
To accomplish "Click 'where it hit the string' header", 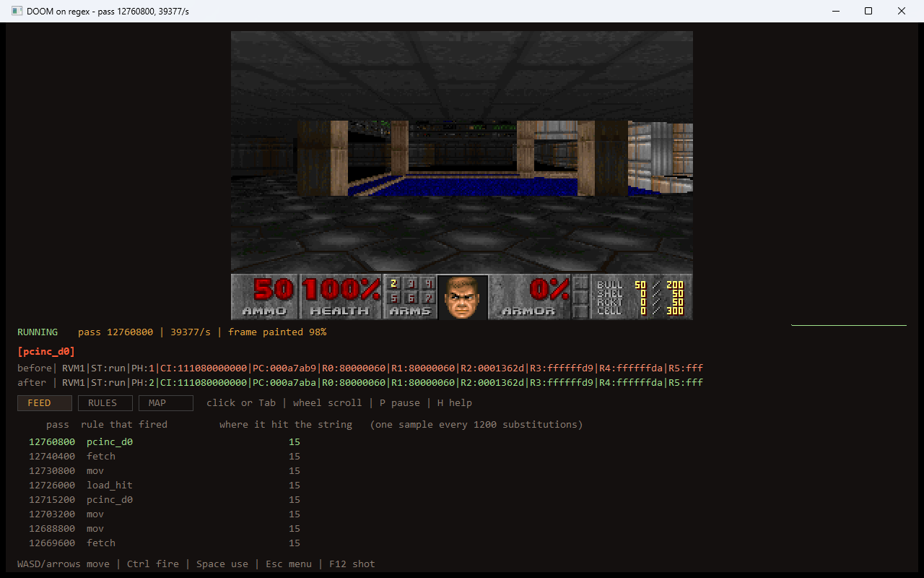I will click(x=286, y=425).
